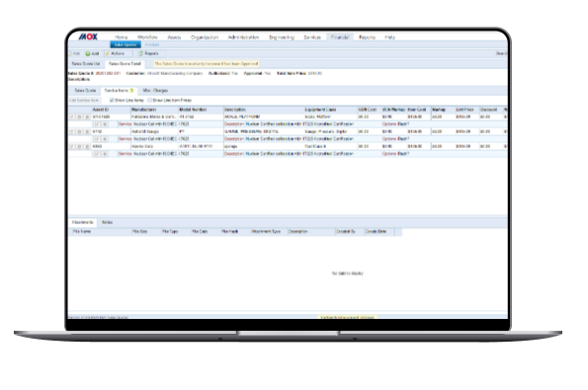Click first row-action icon in first asset row

coord(72,117)
